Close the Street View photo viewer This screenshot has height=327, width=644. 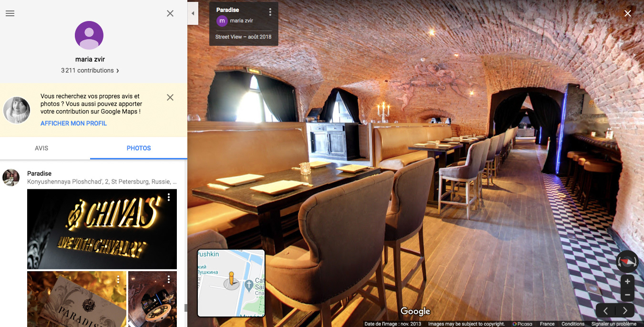pyautogui.click(x=628, y=13)
